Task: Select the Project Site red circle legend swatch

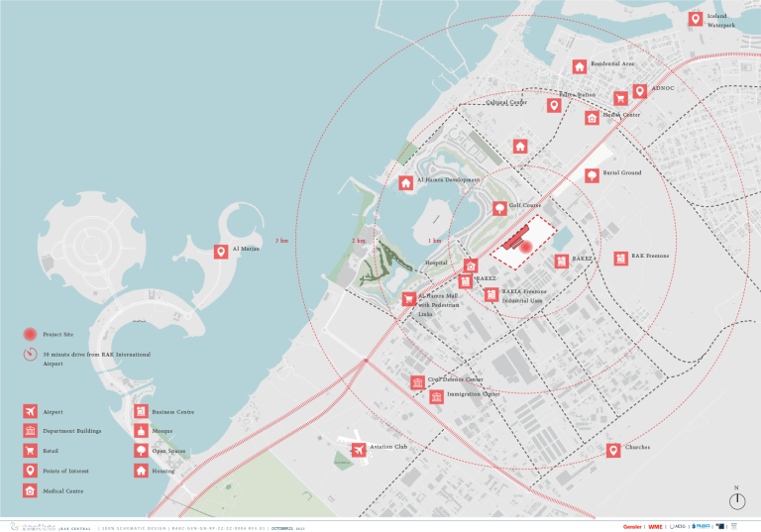Action: pyautogui.click(x=30, y=335)
